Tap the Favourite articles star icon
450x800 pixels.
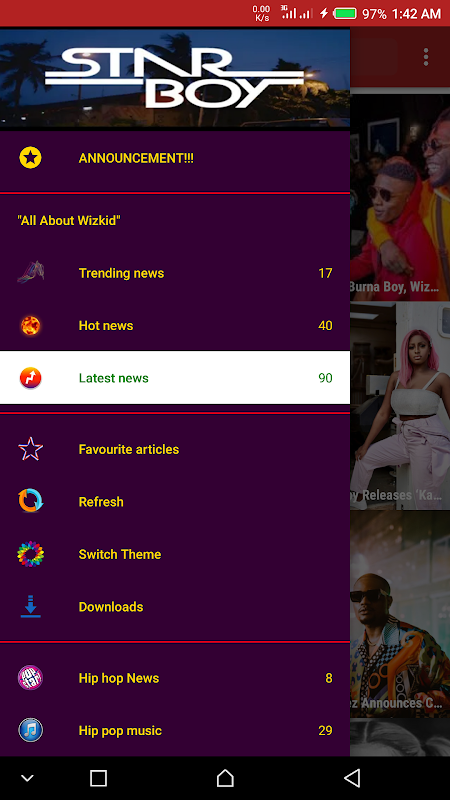point(31,449)
